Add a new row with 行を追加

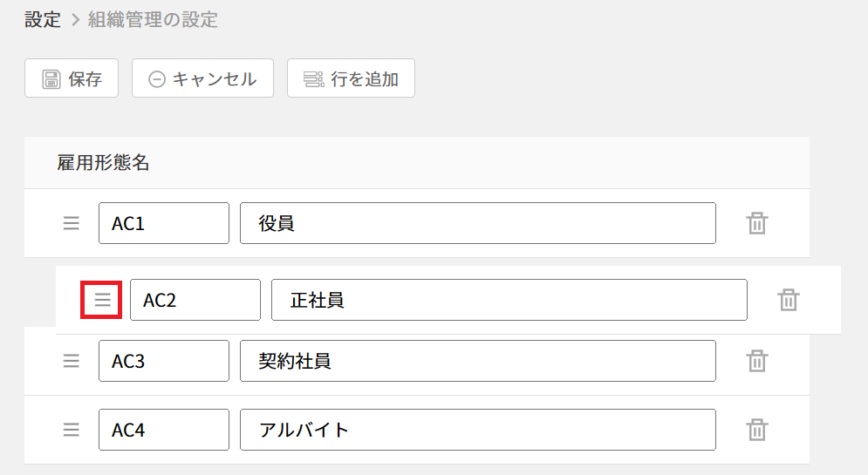(351, 78)
